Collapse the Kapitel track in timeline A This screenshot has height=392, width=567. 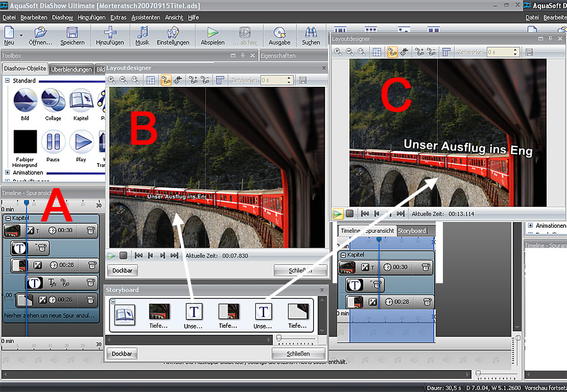point(8,218)
